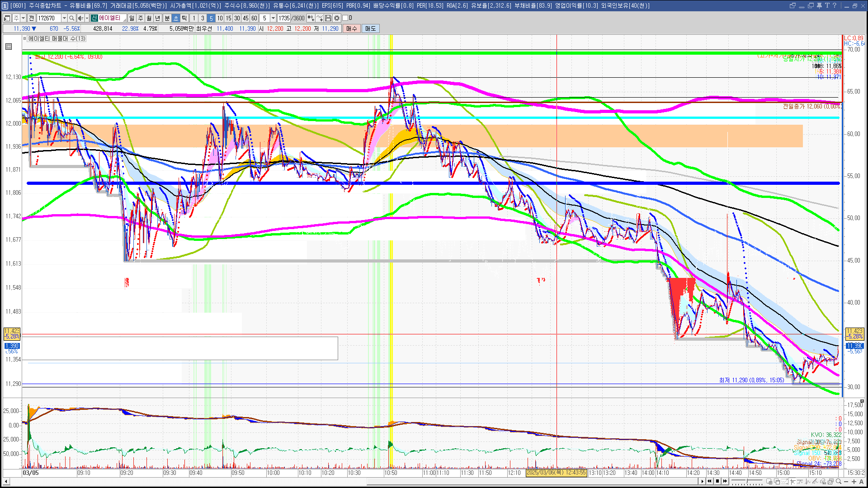This screenshot has height=488, width=868.
Task: Open chart settings gear icon
Action: (x=337, y=18)
